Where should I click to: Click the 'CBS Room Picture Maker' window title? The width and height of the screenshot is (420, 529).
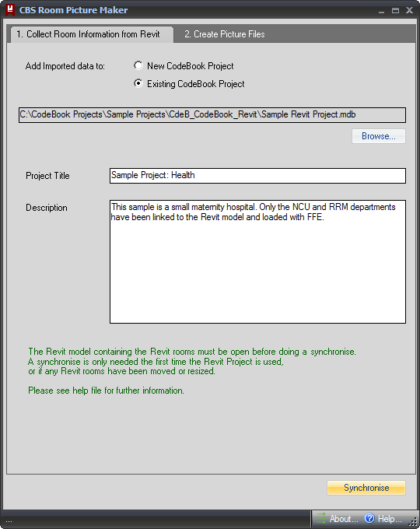point(73,10)
